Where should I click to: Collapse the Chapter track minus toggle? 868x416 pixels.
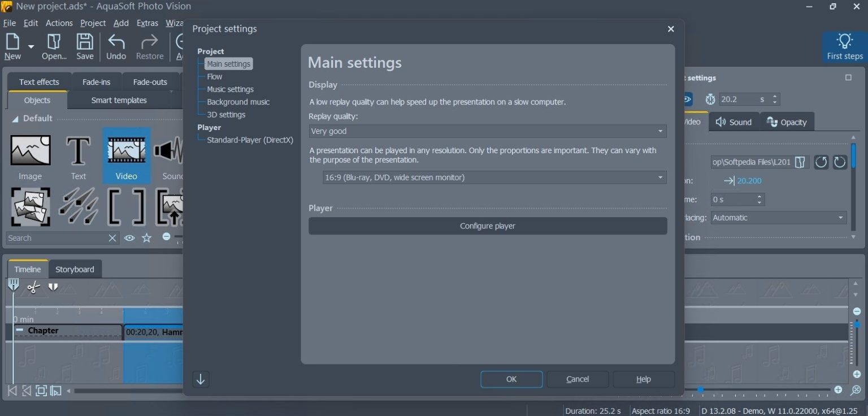(x=20, y=330)
